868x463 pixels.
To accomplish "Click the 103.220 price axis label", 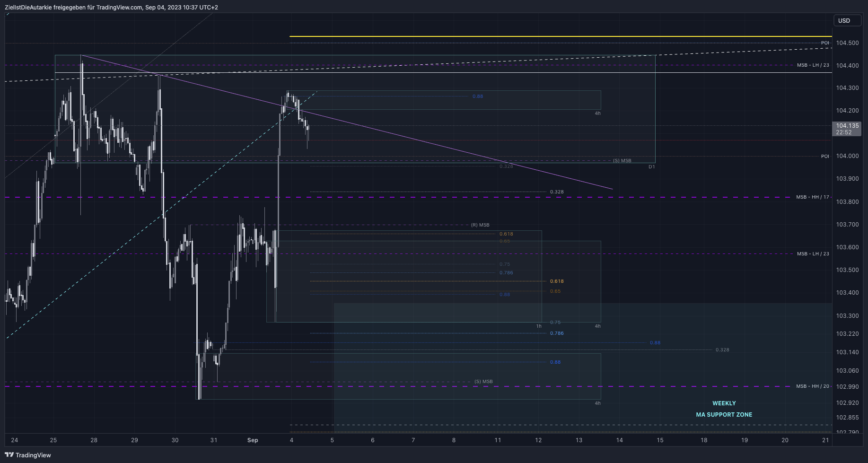I will tap(847, 334).
